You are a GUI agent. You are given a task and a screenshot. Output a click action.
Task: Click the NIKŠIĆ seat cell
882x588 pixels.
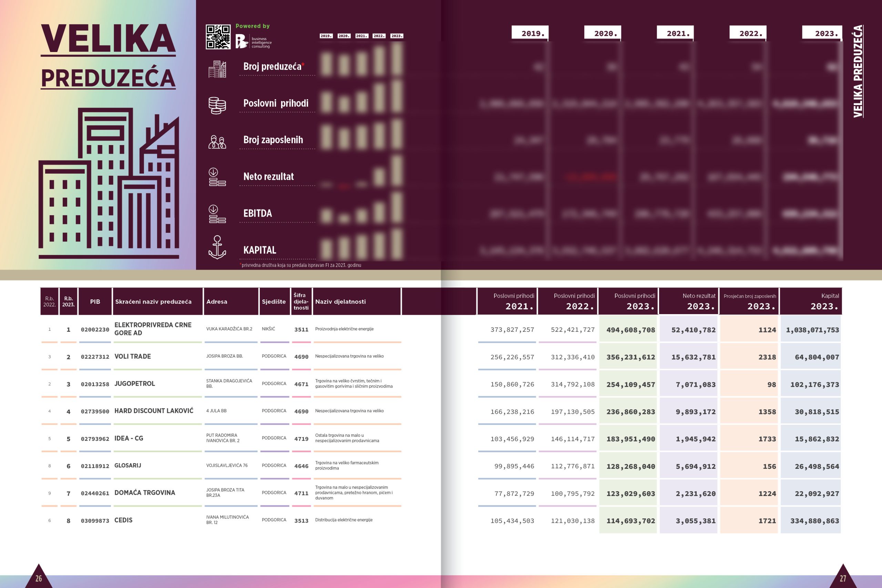(268, 329)
